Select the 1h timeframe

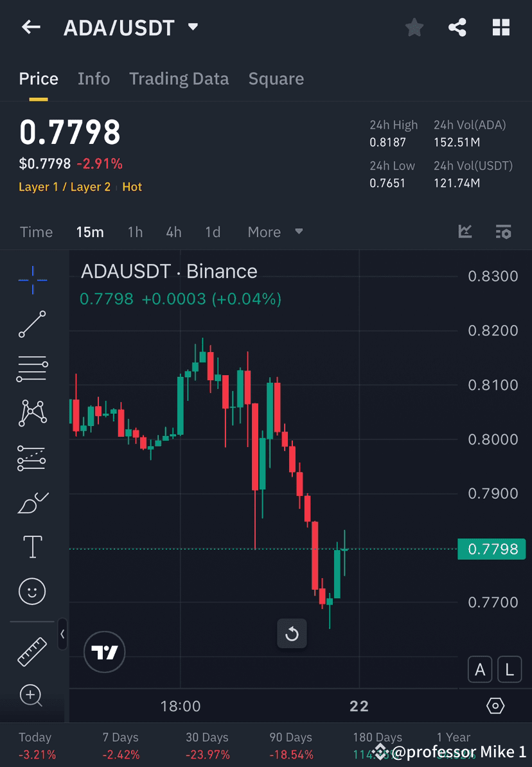click(x=135, y=232)
